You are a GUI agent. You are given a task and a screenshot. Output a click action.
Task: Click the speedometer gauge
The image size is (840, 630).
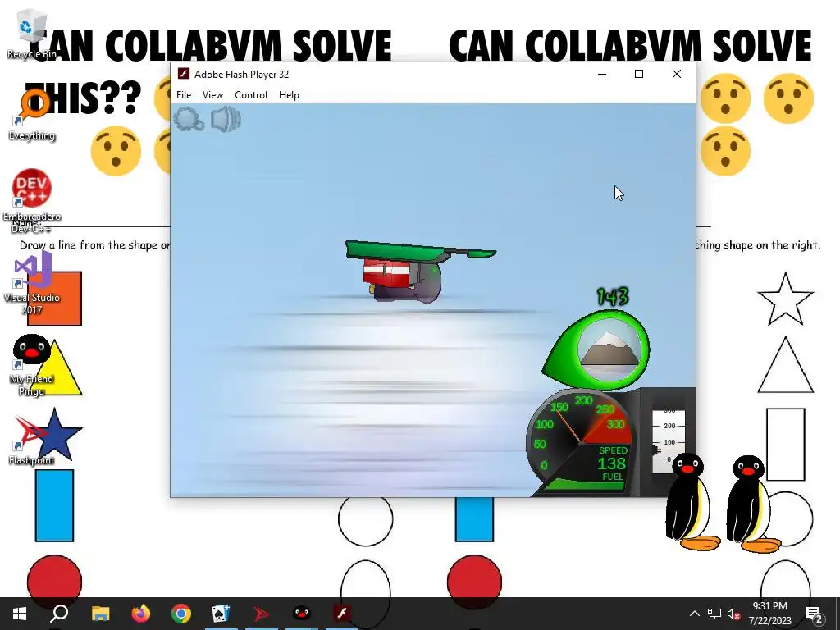point(578,441)
